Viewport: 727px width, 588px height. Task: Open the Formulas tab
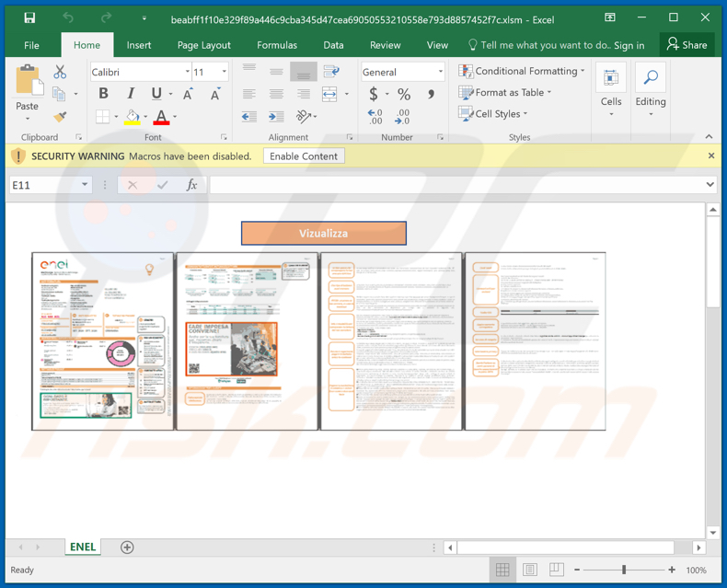tap(277, 45)
